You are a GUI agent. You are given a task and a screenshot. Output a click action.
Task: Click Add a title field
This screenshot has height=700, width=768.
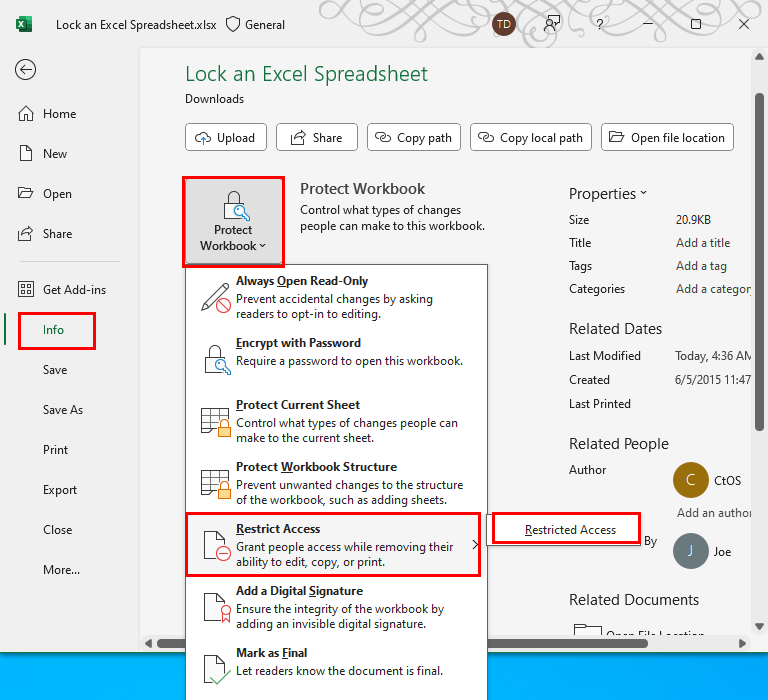pos(703,243)
